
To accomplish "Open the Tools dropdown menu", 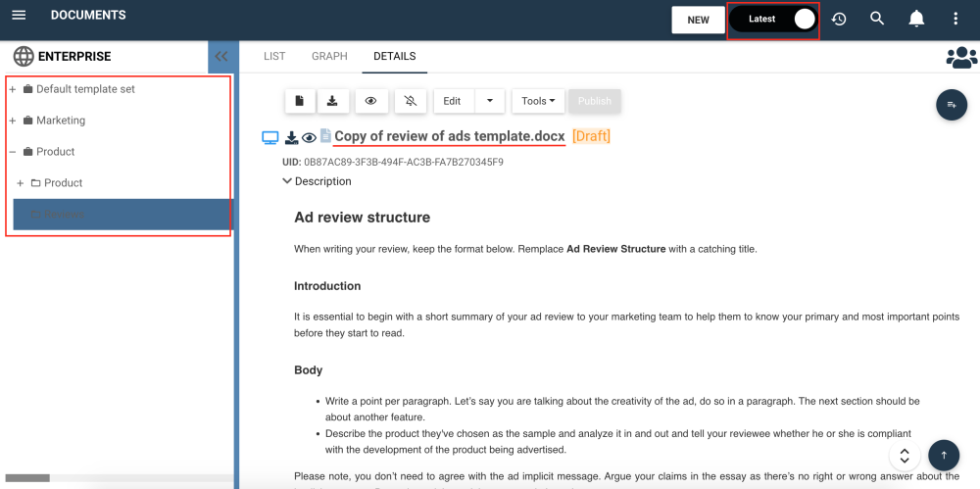I will pyautogui.click(x=538, y=101).
